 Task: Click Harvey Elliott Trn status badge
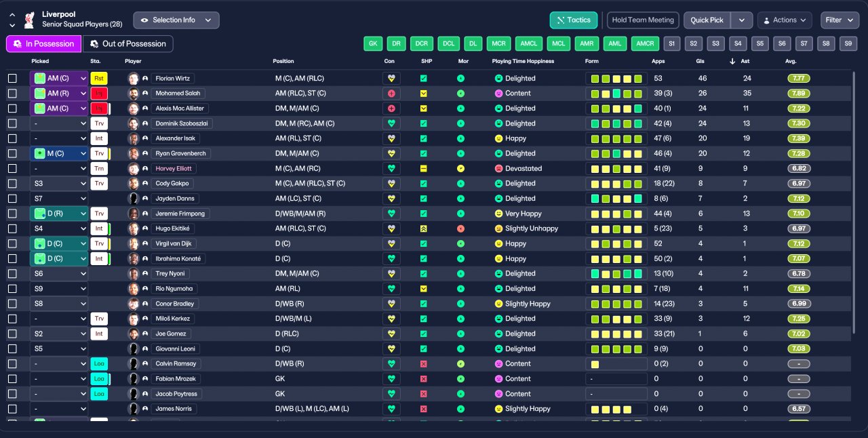coord(99,168)
